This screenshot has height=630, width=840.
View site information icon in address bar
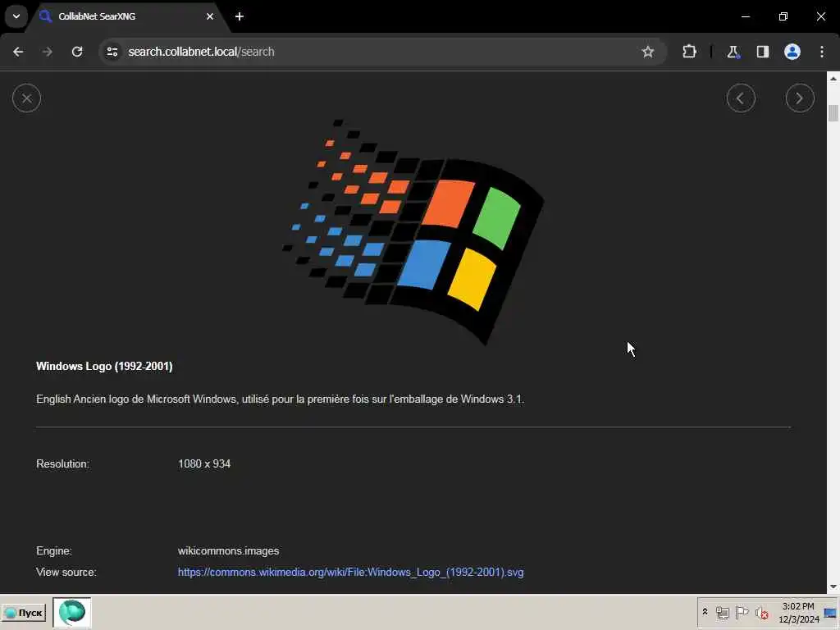[112, 52]
